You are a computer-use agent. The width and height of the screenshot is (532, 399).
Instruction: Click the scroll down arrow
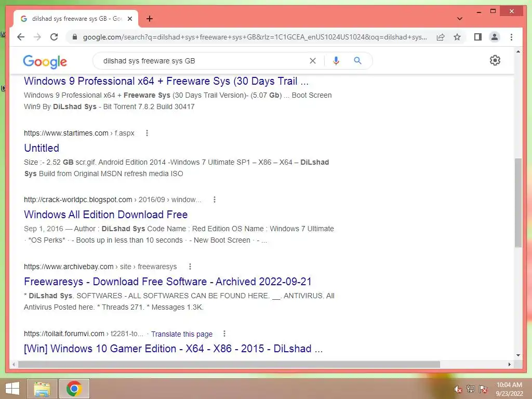(x=518, y=355)
